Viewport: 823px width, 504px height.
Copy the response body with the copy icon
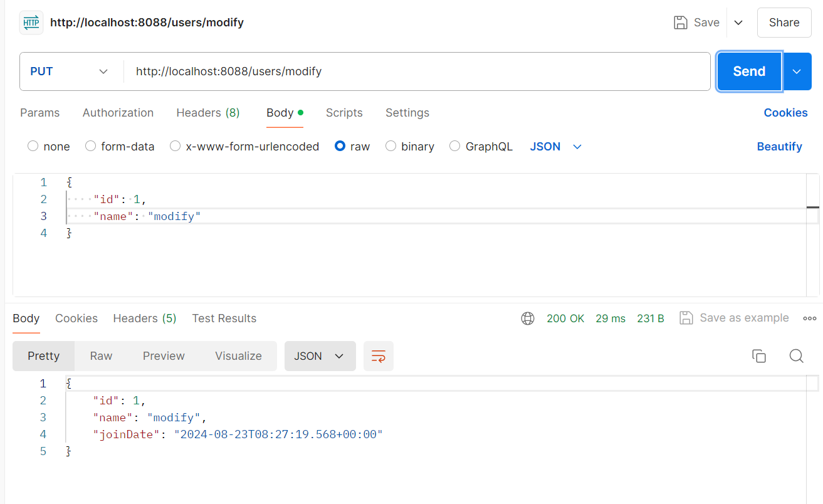click(x=758, y=356)
